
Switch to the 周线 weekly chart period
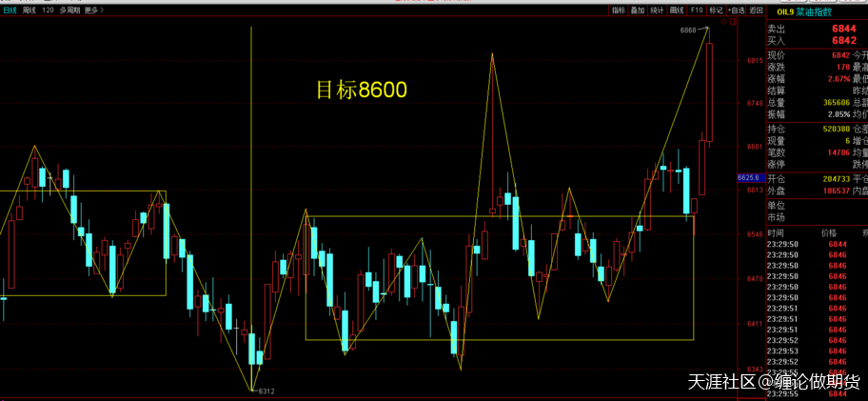point(30,10)
